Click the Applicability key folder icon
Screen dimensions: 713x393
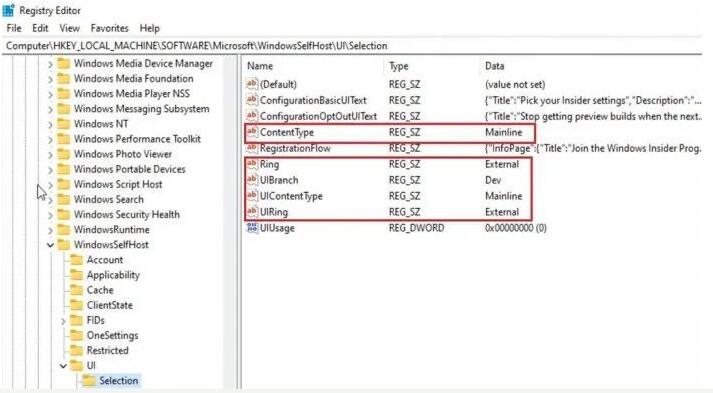point(76,275)
